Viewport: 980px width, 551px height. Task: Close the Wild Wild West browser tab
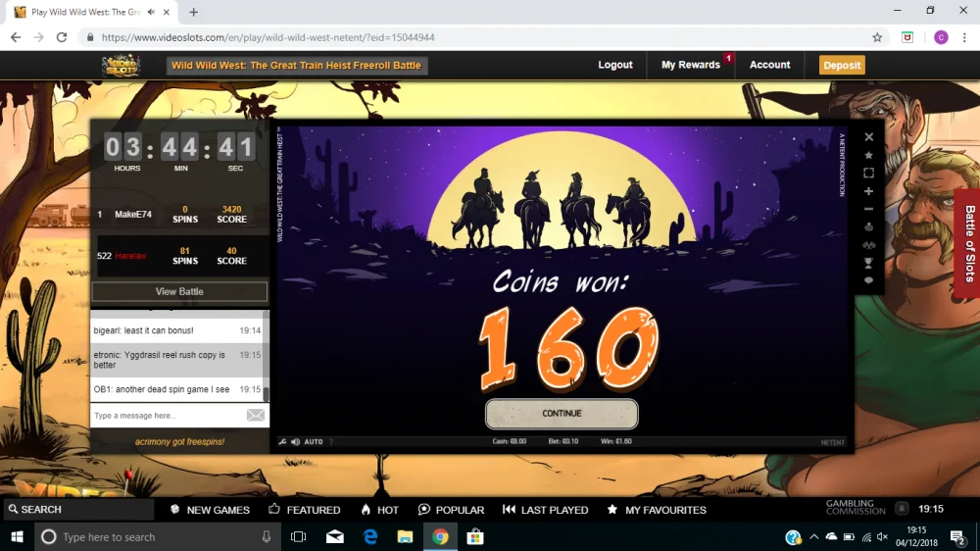tap(167, 12)
